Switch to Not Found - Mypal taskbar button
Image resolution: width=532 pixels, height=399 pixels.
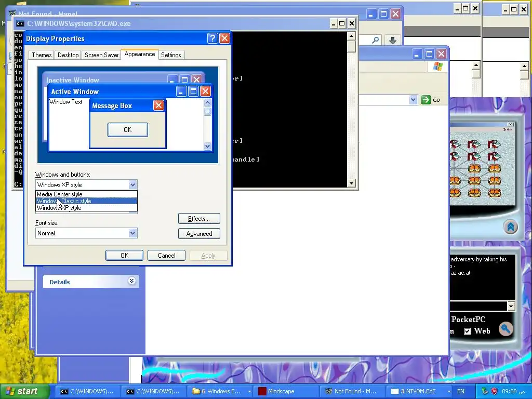click(x=353, y=391)
